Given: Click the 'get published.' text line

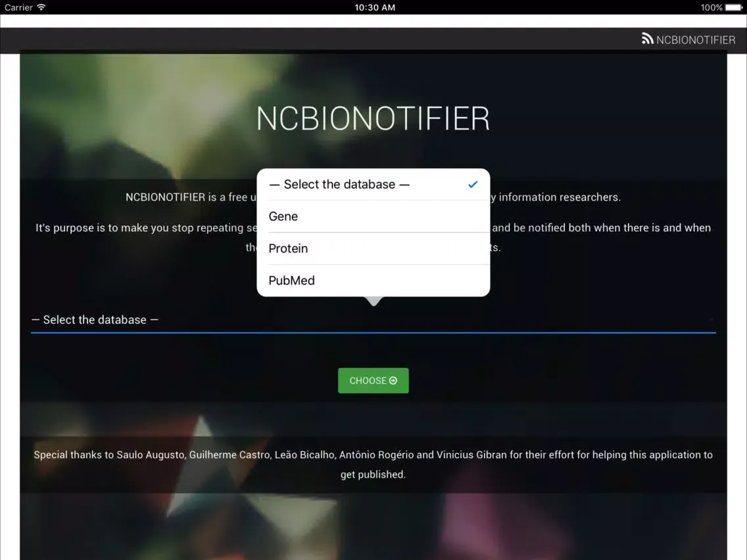Looking at the screenshot, I should (x=373, y=475).
